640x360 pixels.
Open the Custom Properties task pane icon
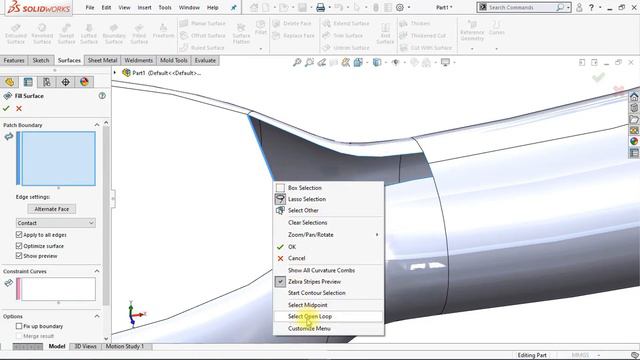click(634, 153)
